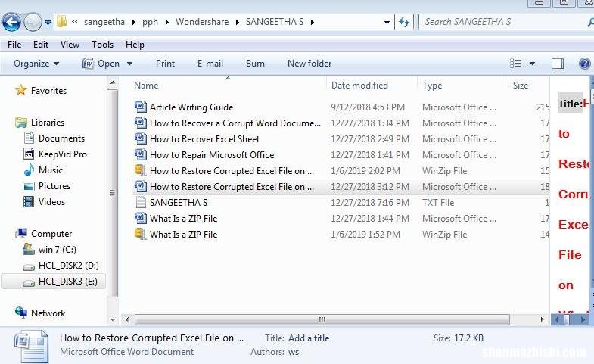Expand the arrow after SANGEETHA S breadcrumb
The height and width of the screenshot is (364, 594).
click(x=313, y=23)
